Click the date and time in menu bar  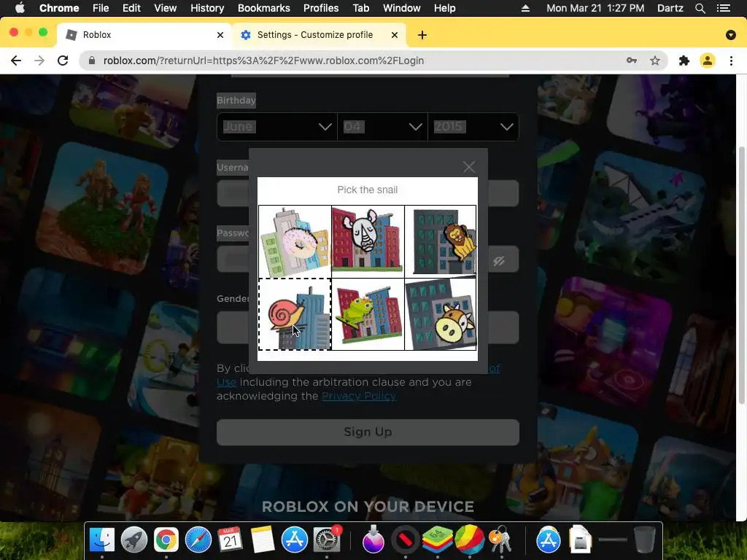[x=595, y=8]
